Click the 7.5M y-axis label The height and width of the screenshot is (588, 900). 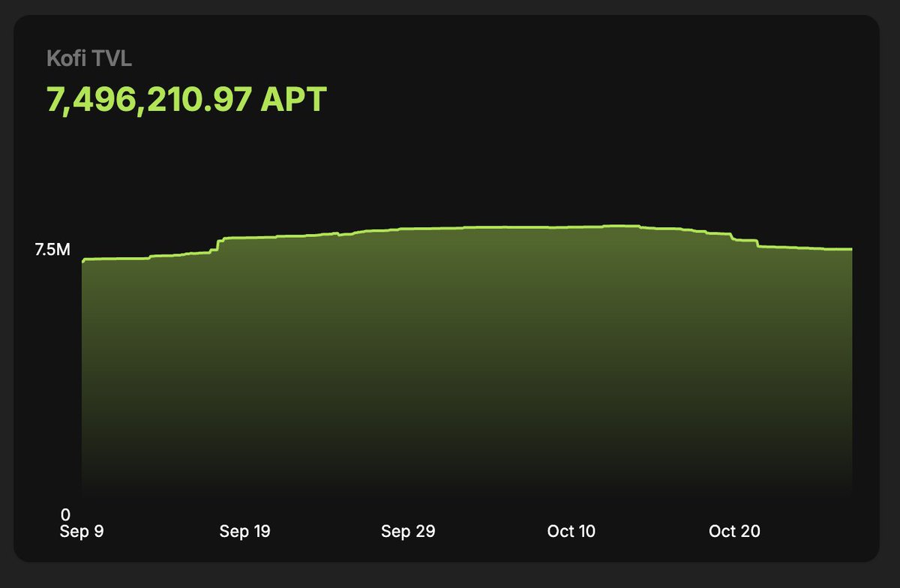point(52,250)
